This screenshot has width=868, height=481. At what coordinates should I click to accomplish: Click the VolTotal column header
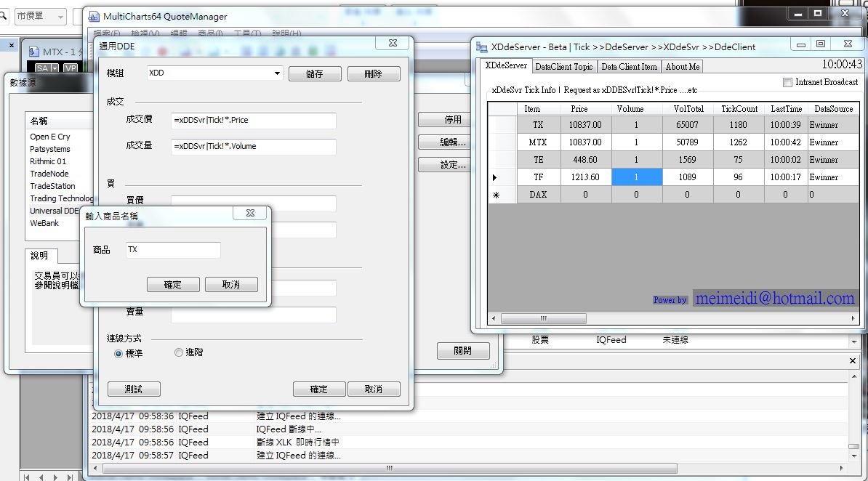point(688,109)
